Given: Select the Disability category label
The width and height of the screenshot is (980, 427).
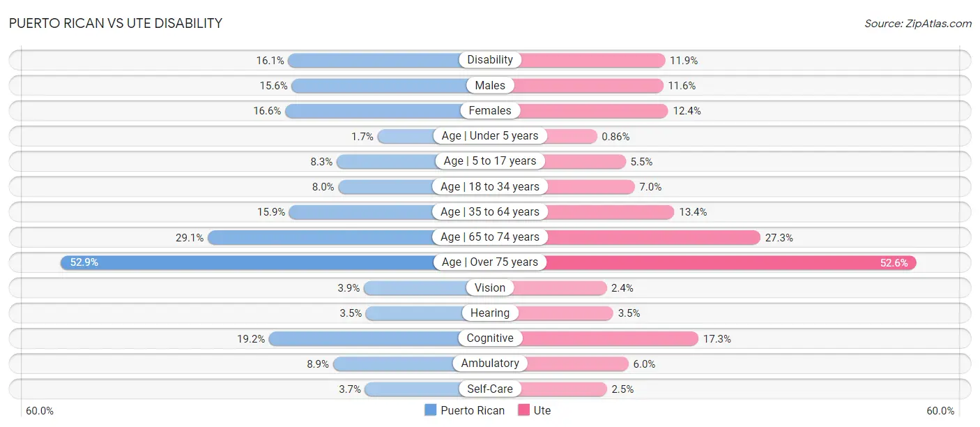Looking at the screenshot, I should pyautogui.click(x=490, y=60).
